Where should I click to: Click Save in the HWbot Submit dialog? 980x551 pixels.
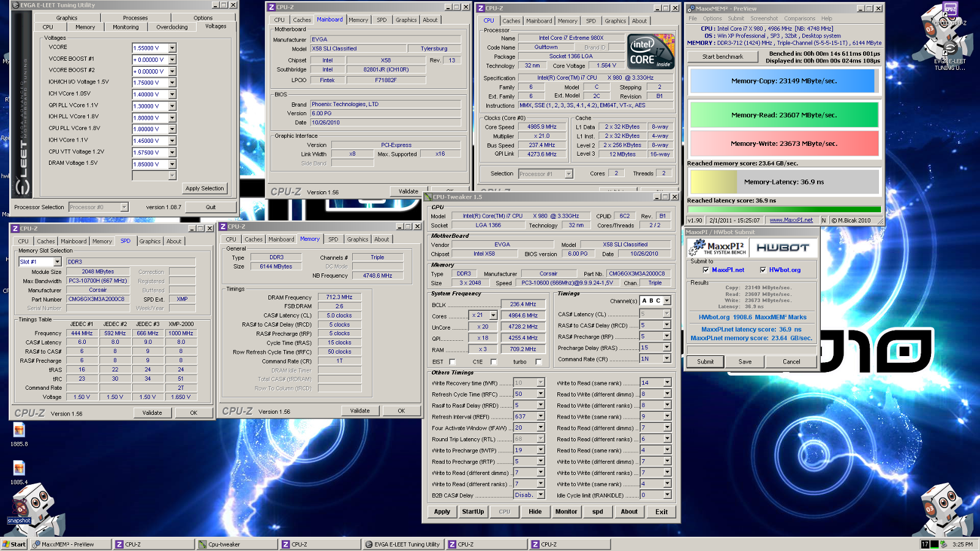tap(745, 362)
